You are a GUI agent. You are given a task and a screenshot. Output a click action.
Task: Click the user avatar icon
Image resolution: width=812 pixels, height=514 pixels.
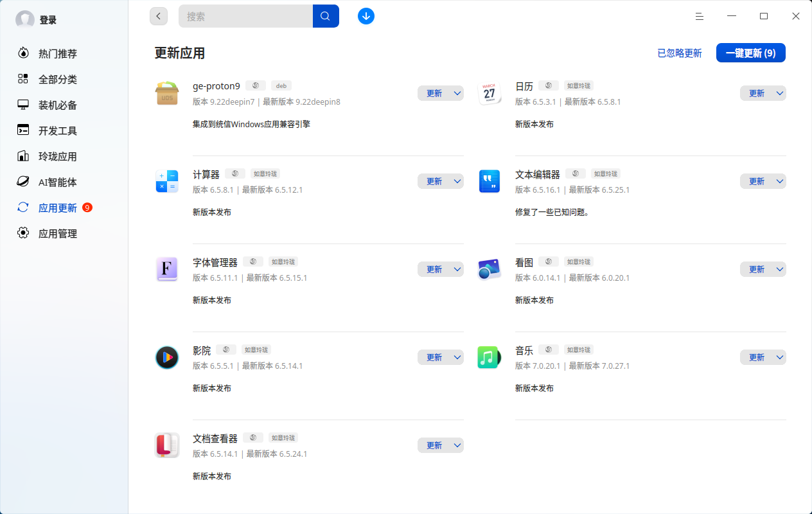click(25, 20)
